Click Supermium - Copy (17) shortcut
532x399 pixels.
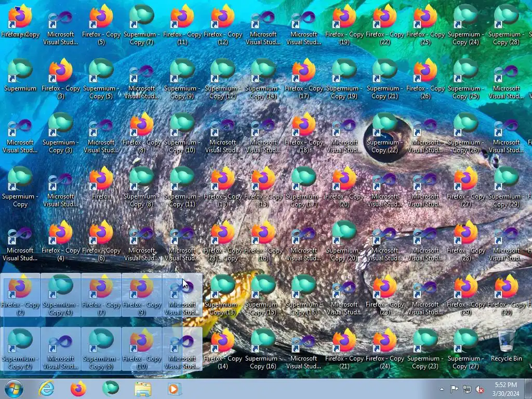(x=303, y=187)
